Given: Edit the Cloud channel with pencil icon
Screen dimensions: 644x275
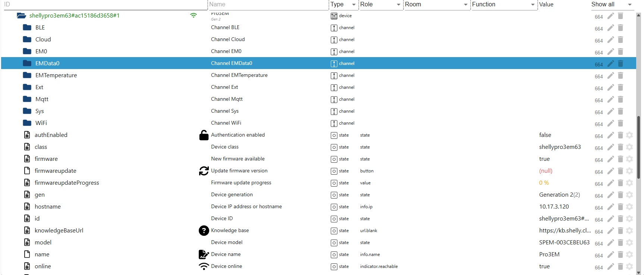Looking at the screenshot, I should coord(610,40).
